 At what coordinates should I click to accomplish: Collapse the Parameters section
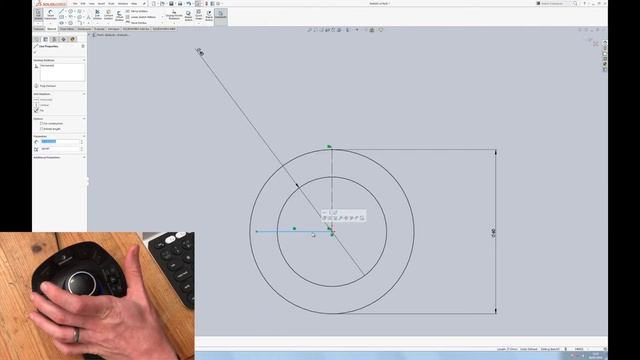point(84,136)
